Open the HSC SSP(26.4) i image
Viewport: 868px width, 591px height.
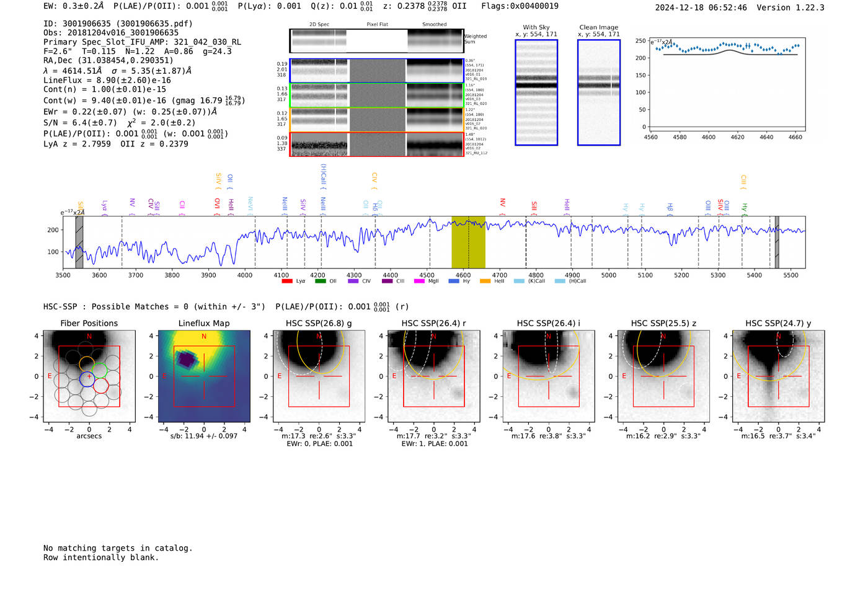click(x=549, y=376)
